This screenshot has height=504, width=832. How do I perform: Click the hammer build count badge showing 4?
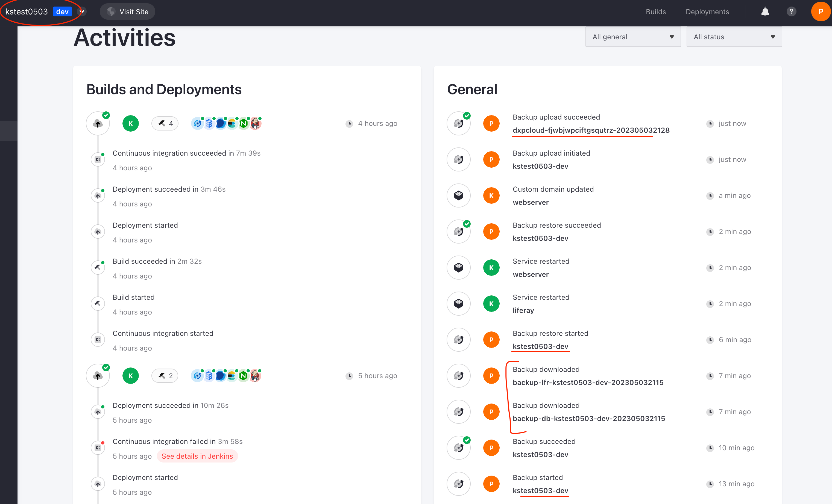[x=165, y=124]
